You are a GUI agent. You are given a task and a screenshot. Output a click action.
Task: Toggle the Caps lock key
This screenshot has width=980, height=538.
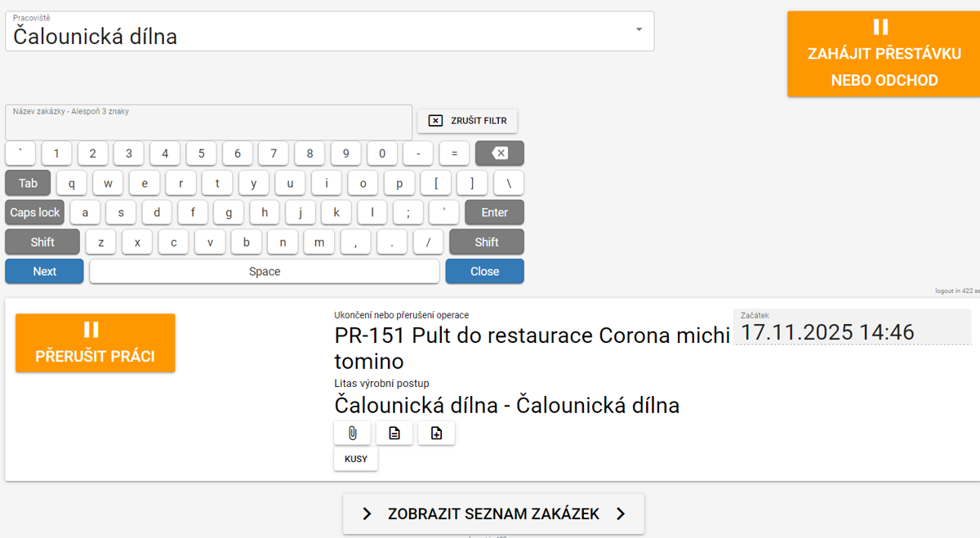[x=34, y=212]
